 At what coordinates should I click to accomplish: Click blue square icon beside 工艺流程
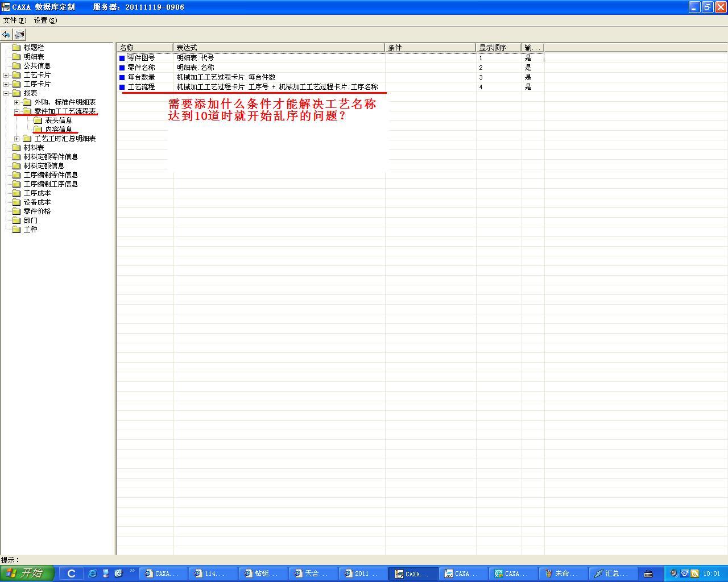(122, 87)
